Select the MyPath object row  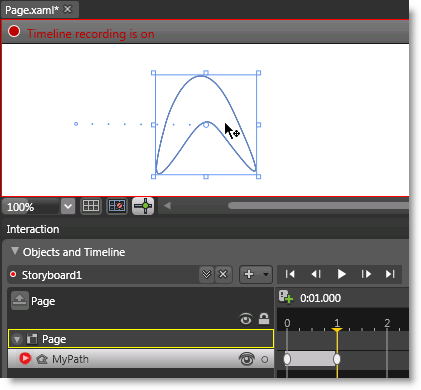pyautogui.click(x=141, y=359)
